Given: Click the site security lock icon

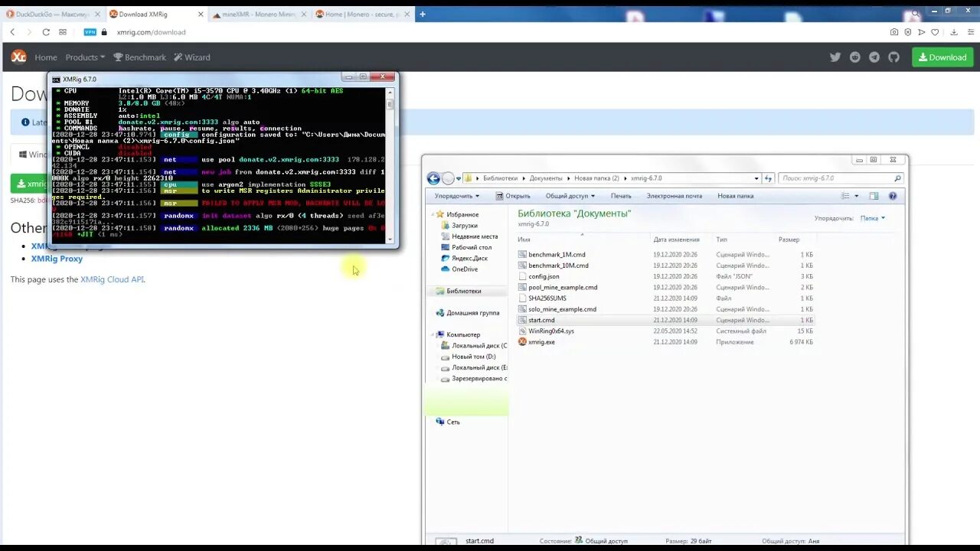Looking at the screenshot, I should 105,32.
